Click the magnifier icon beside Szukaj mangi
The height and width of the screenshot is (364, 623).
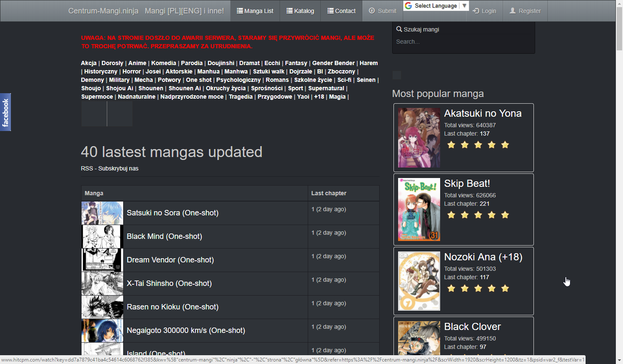pyautogui.click(x=399, y=29)
